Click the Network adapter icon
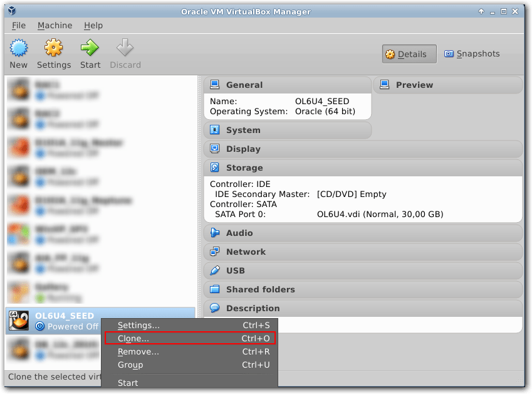Screen dimensions: 532x394 [x=213, y=252]
